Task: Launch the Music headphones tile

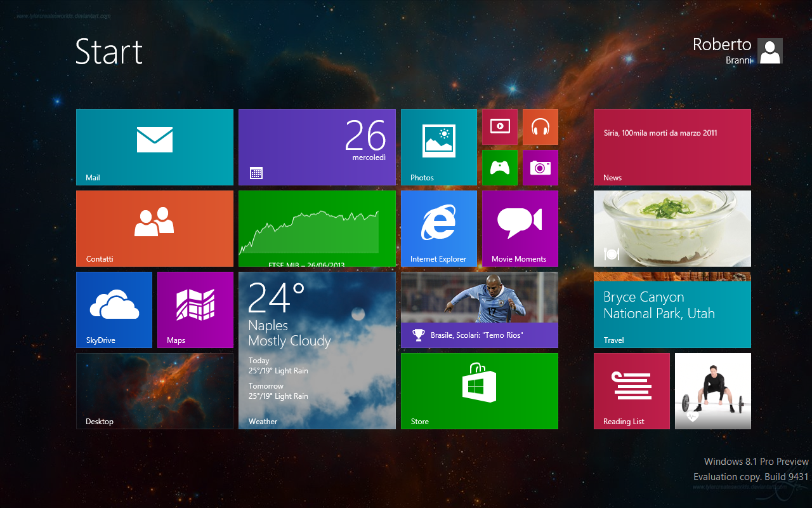Action: click(540, 127)
